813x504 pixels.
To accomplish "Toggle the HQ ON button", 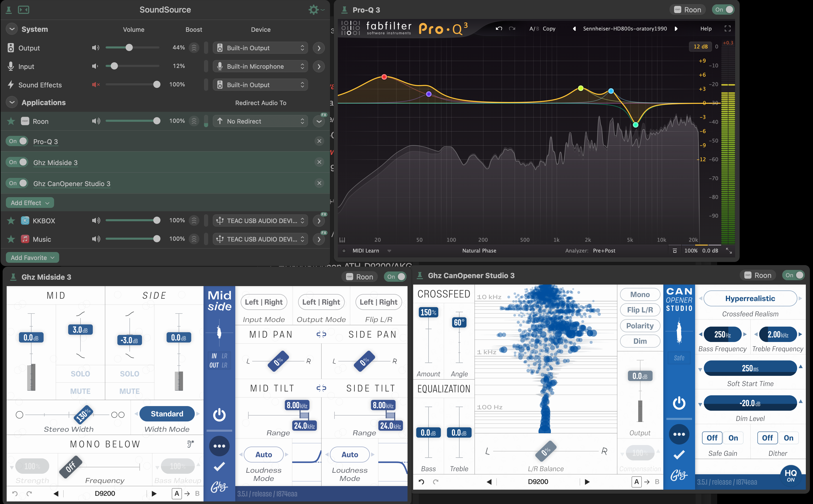I will point(790,475).
